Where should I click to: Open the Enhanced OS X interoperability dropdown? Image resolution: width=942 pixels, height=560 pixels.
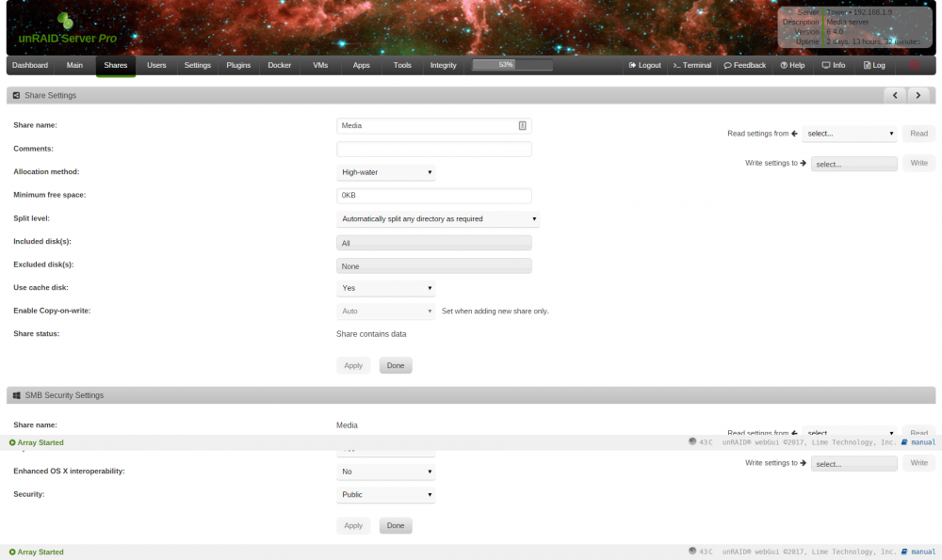tap(385, 472)
